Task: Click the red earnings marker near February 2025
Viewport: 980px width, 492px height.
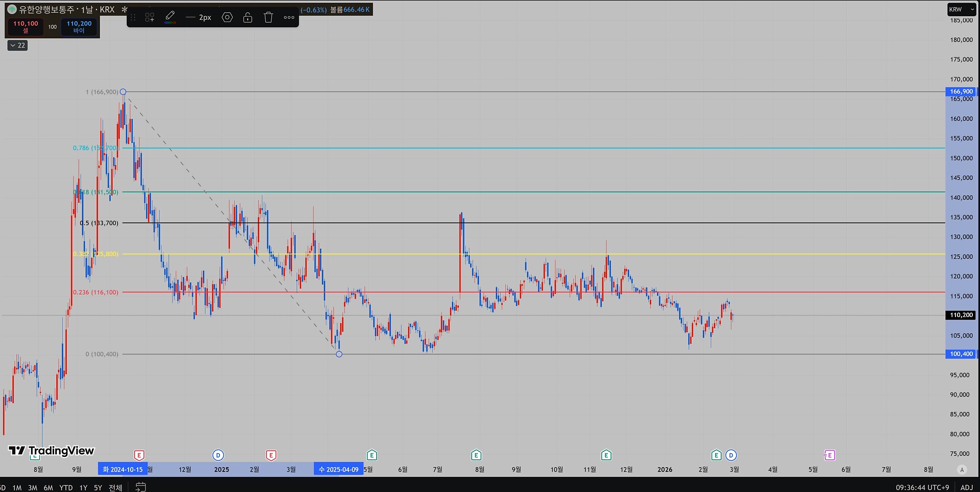Action: [x=271, y=455]
